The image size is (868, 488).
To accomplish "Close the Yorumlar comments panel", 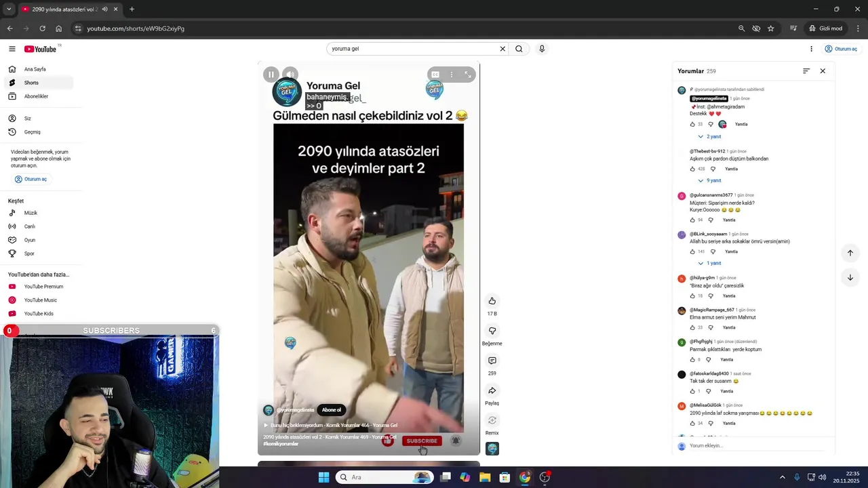I will pos(823,71).
